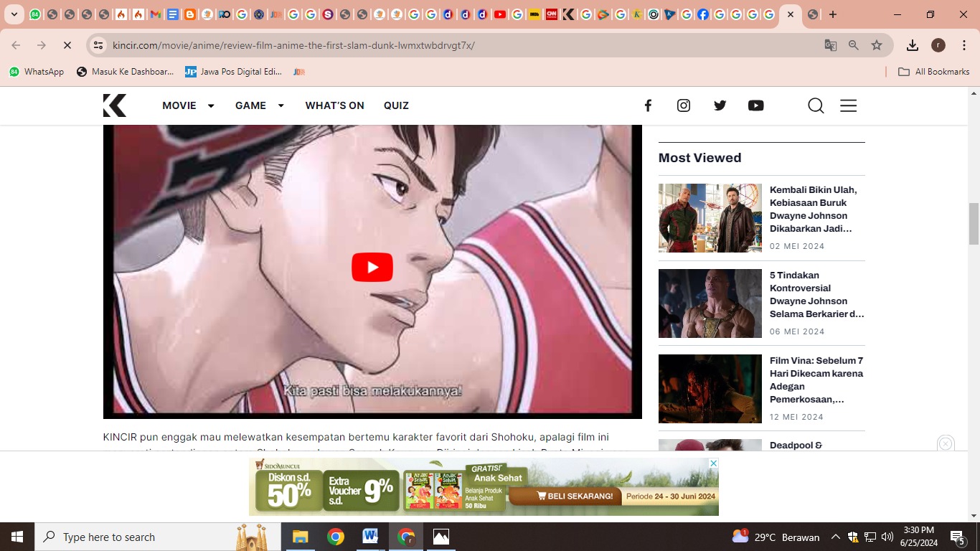980x551 pixels.
Task: Open the icon-only bookmark after Jawa Pos
Action: click(299, 72)
